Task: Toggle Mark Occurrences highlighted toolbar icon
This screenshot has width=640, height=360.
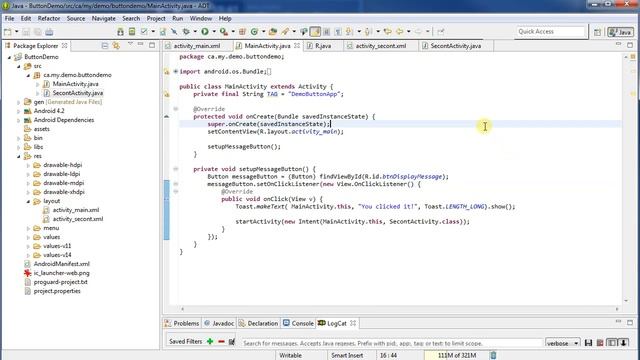Action: (x=315, y=32)
